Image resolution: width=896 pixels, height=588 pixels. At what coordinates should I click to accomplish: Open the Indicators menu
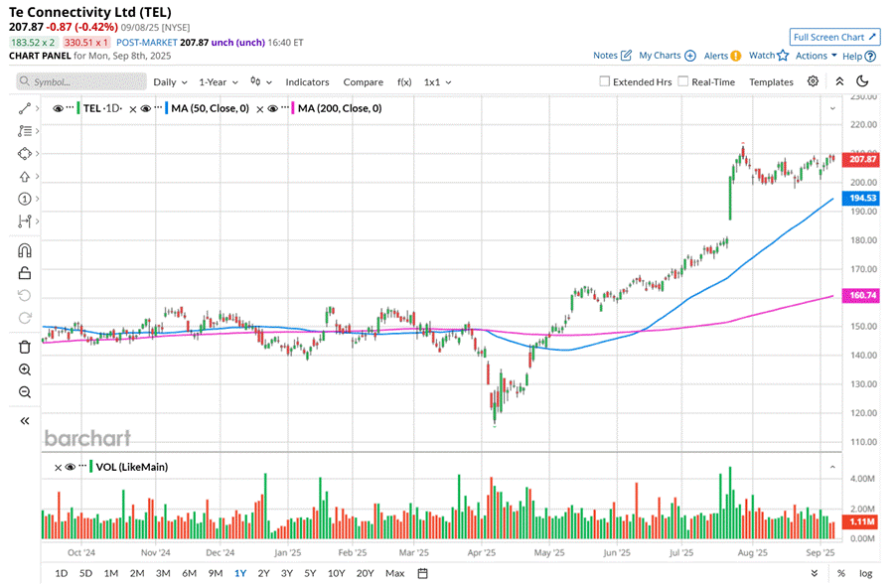click(x=307, y=82)
